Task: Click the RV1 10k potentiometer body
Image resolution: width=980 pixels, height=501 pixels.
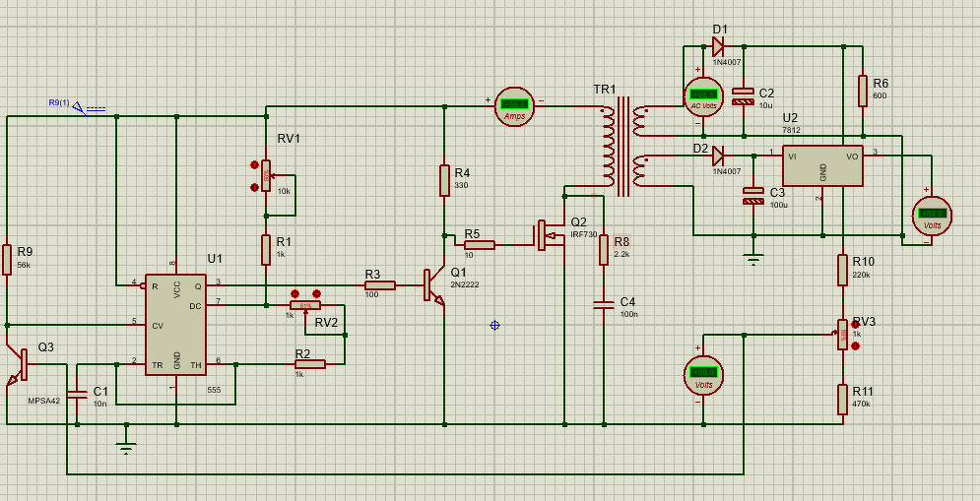Action: (266, 176)
